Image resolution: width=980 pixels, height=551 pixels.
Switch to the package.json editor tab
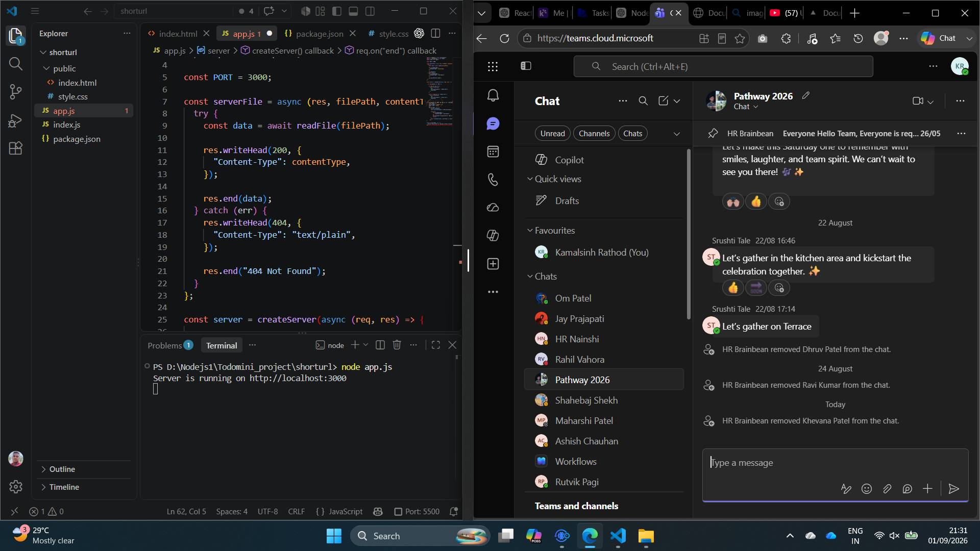tap(320, 34)
